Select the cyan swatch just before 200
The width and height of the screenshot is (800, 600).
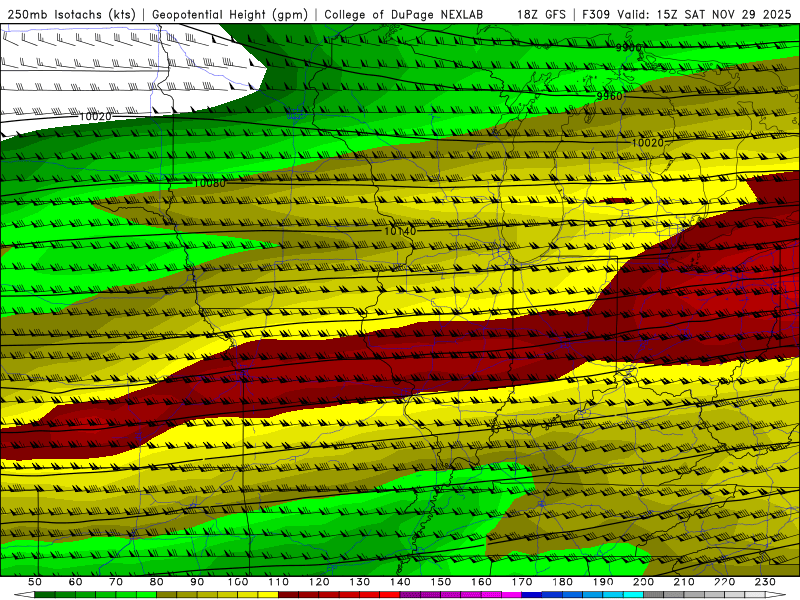(634, 595)
